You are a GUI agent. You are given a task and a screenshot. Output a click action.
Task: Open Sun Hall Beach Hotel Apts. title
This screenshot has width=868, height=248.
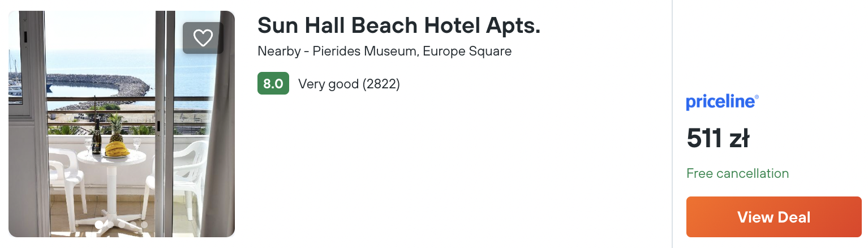pos(398,25)
